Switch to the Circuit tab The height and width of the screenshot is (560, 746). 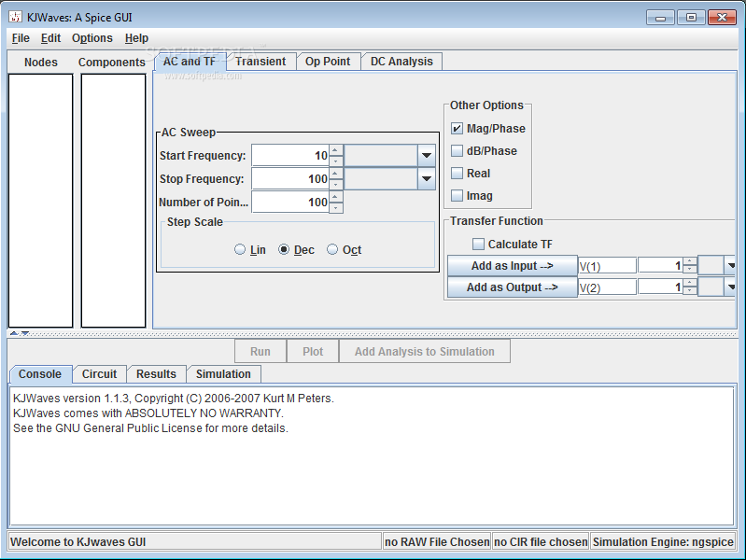click(99, 374)
